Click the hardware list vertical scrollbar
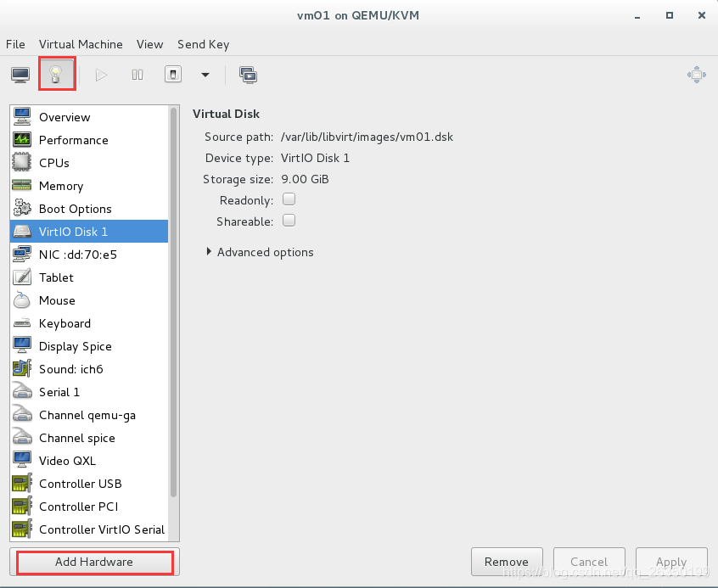This screenshot has height=588, width=718. 173,302
